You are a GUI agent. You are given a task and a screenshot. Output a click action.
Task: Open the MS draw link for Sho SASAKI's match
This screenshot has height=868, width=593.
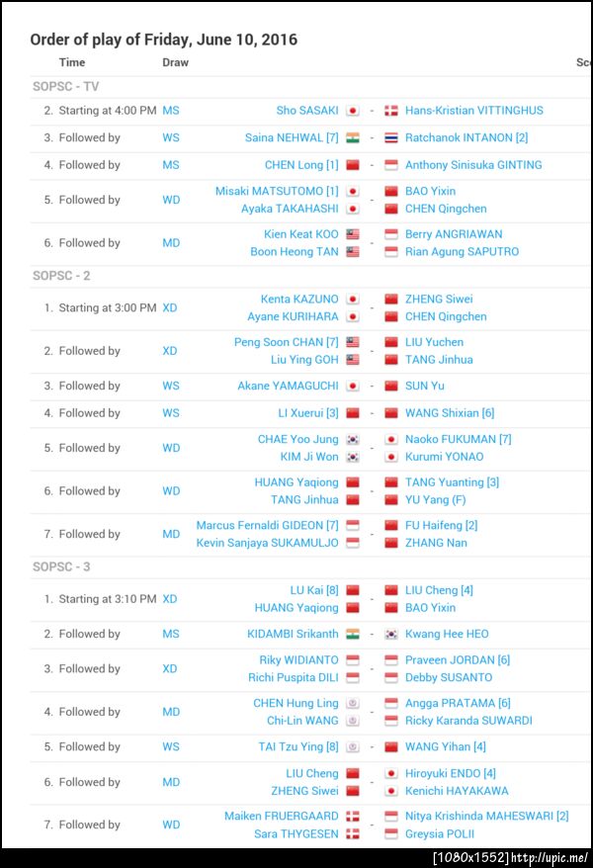tap(171, 111)
